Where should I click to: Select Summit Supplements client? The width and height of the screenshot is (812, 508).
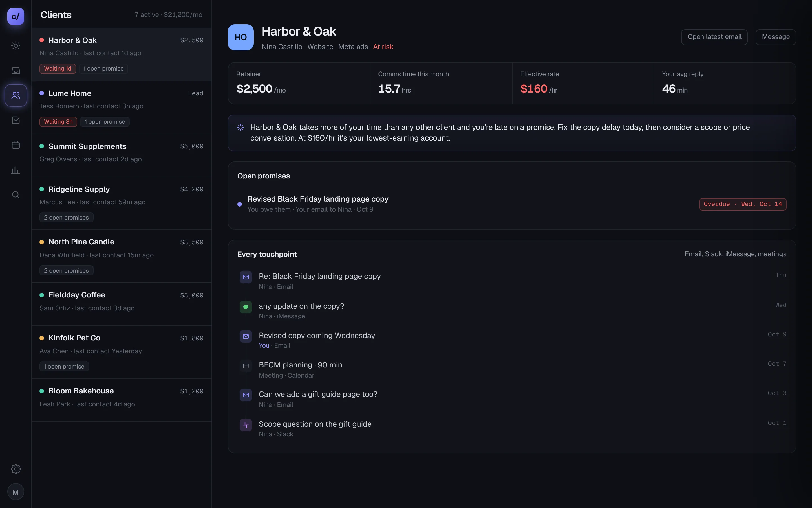tap(122, 156)
